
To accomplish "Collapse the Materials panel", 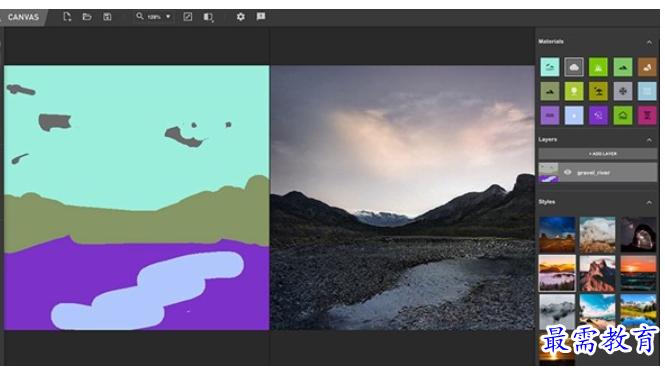I will [x=649, y=42].
